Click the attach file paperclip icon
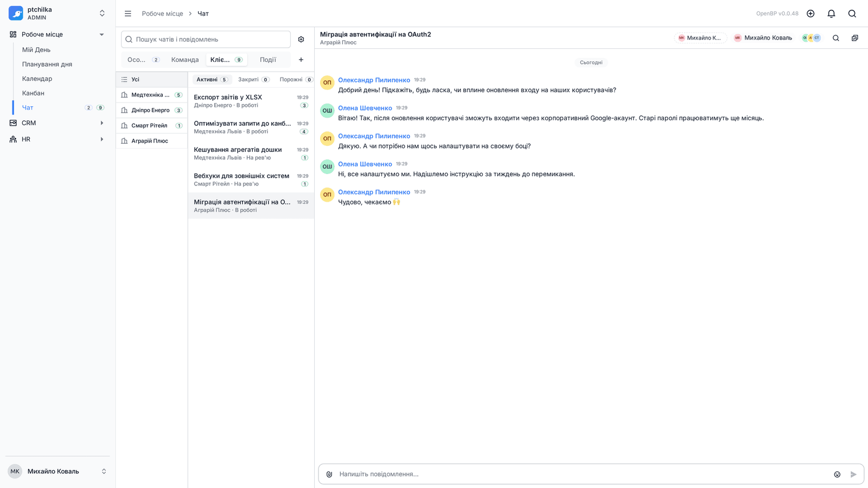Image resolution: width=868 pixels, height=488 pixels. coord(329,474)
